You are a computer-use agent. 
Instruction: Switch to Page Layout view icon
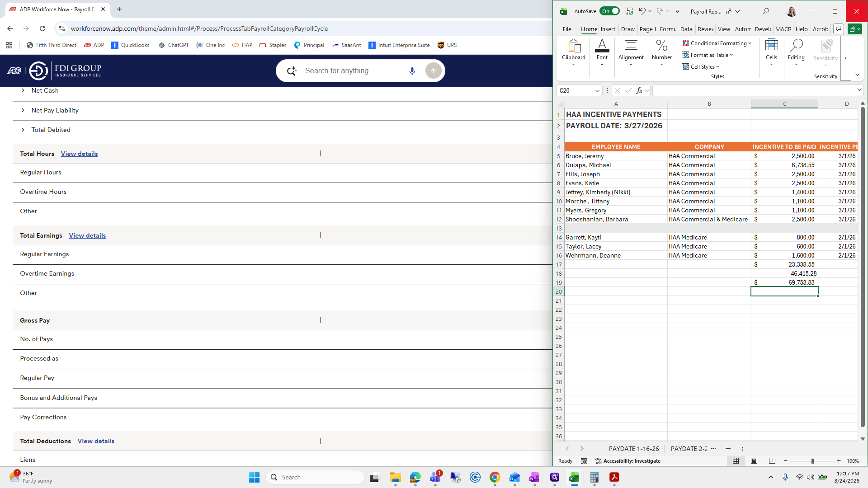click(x=754, y=461)
